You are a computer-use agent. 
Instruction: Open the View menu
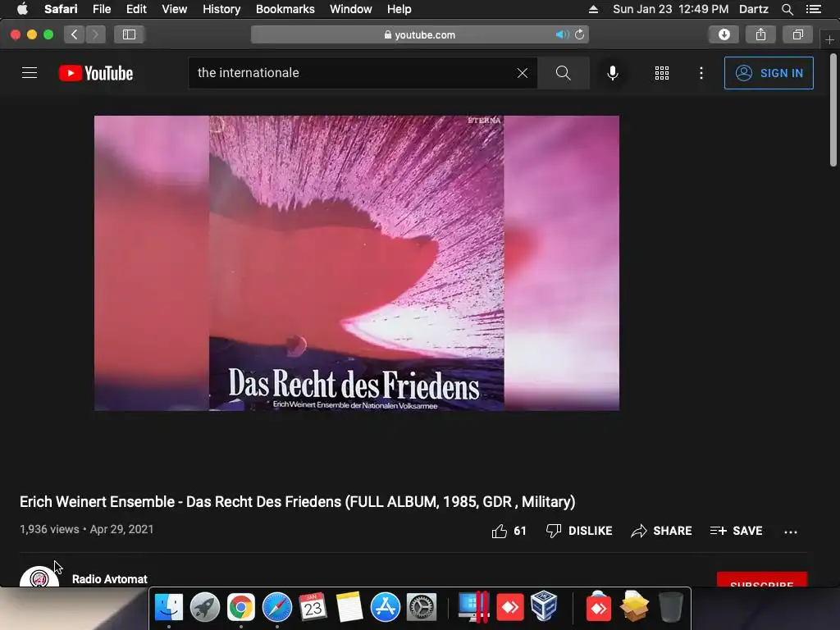coord(174,9)
